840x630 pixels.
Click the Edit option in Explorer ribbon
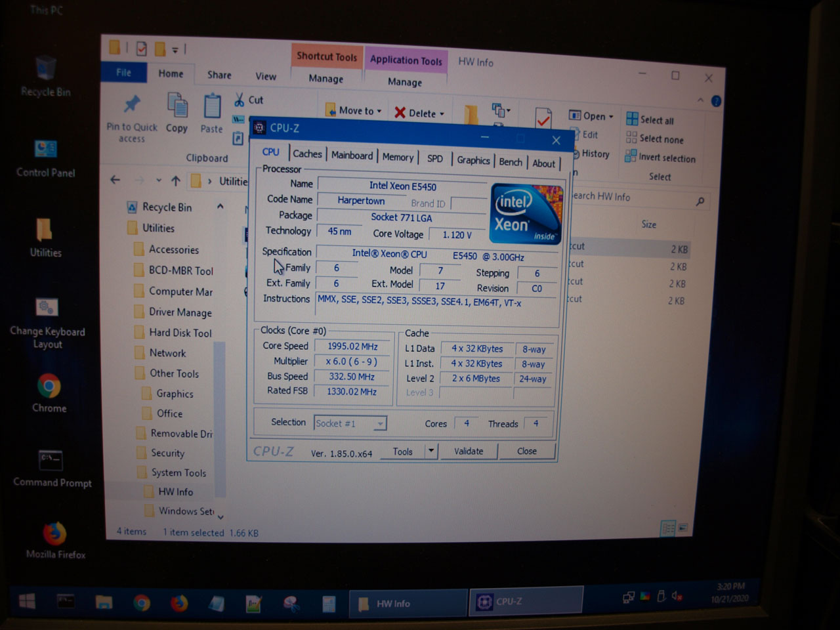[x=583, y=135]
